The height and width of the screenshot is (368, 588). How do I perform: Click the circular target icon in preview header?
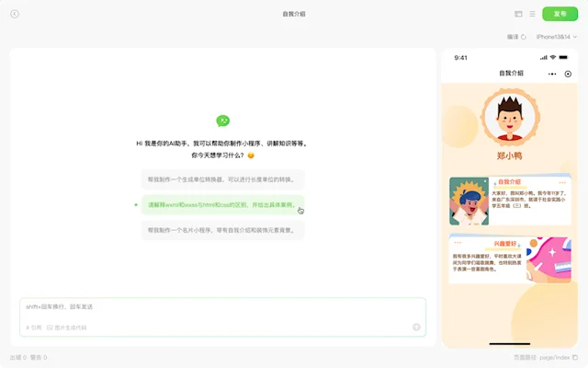point(568,74)
